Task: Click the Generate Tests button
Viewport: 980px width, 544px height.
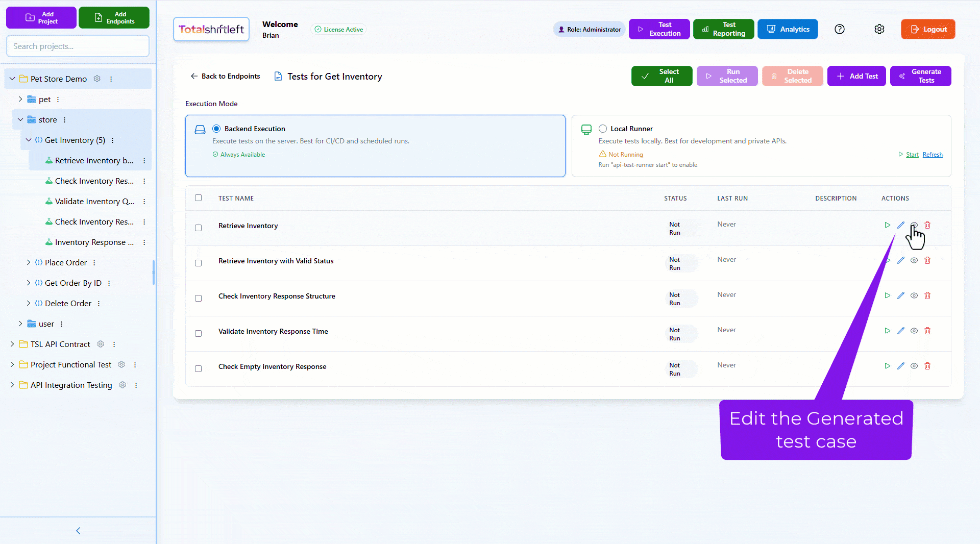Action: 920,76
